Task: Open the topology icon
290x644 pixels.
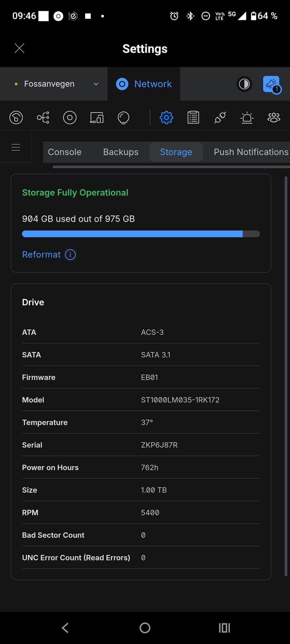Action: [43, 117]
